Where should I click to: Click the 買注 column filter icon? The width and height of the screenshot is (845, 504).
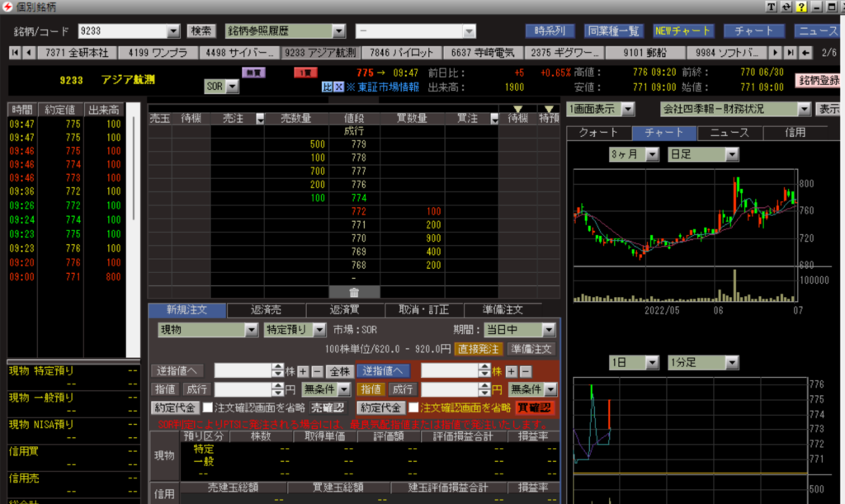(489, 119)
